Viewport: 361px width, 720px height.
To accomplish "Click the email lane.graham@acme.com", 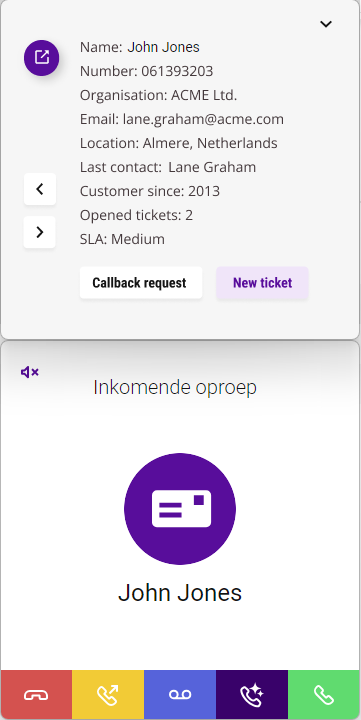I will (x=203, y=119).
